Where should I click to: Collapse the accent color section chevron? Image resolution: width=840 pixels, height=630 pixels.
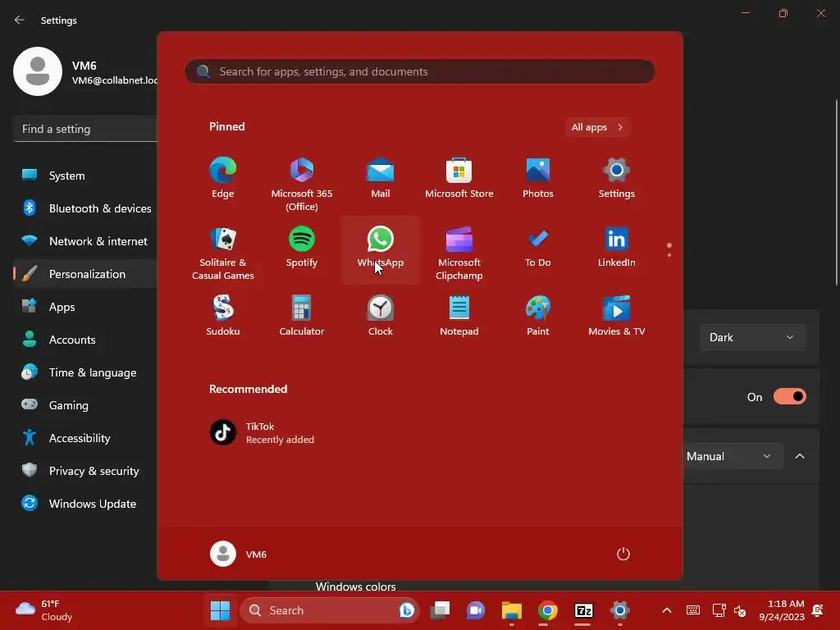coord(800,456)
